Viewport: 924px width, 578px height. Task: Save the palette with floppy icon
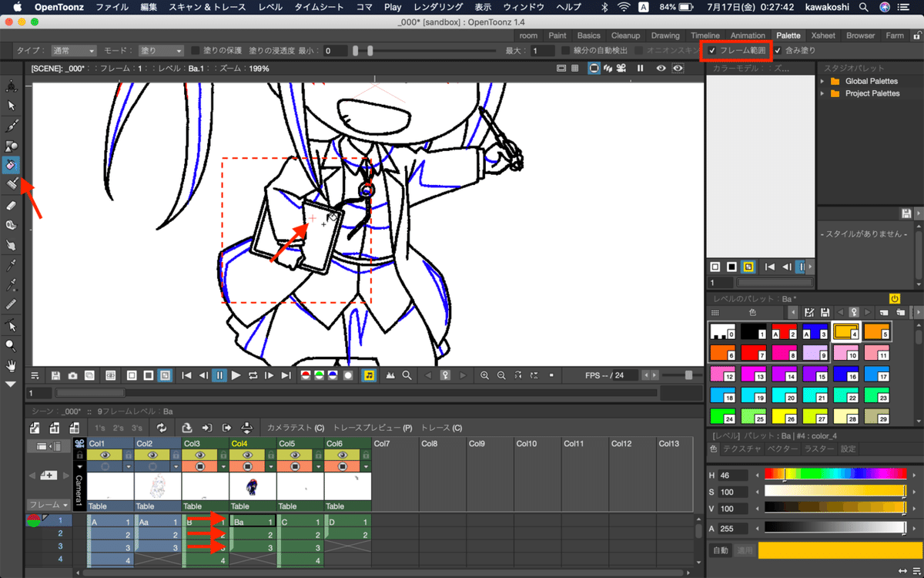point(825,312)
